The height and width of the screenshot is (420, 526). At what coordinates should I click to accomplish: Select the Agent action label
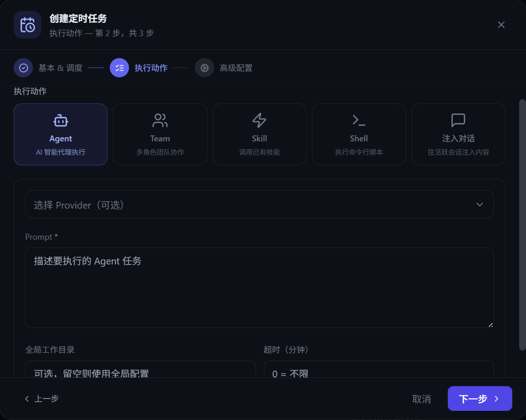pos(61,139)
